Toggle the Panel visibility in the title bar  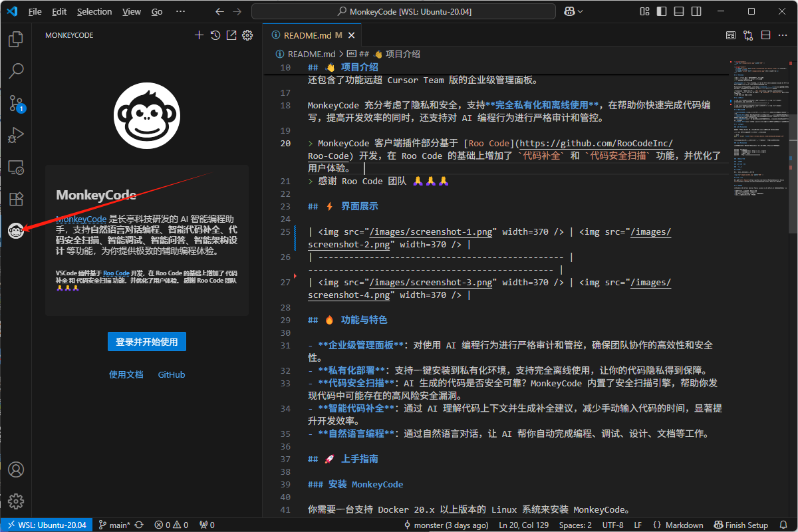tap(680, 11)
